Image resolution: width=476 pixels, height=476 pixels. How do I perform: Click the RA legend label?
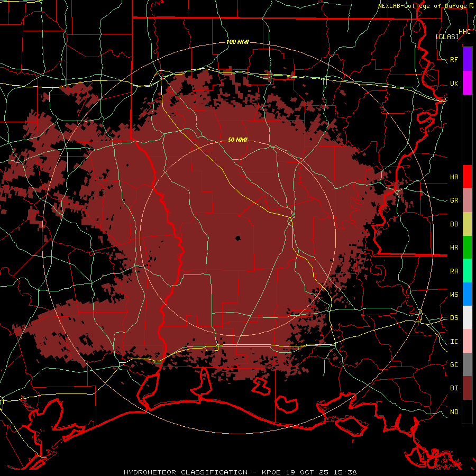click(454, 271)
